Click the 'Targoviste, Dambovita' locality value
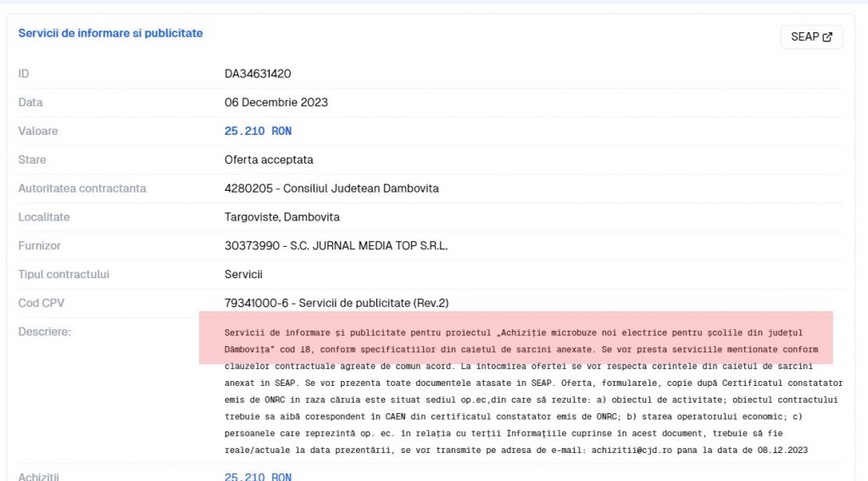 pos(281,217)
